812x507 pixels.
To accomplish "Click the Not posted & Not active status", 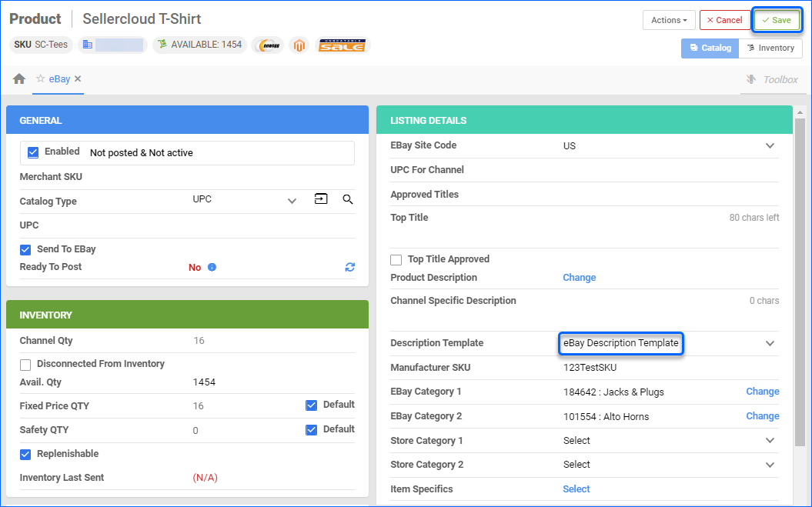I will pyautogui.click(x=142, y=153).
